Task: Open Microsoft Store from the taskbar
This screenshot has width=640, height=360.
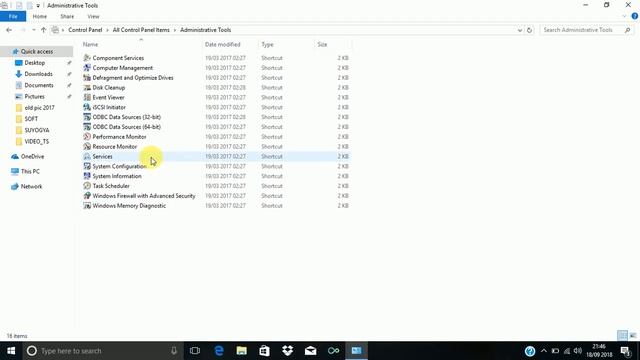Action: pyautogui.click(x=264, y=351)
